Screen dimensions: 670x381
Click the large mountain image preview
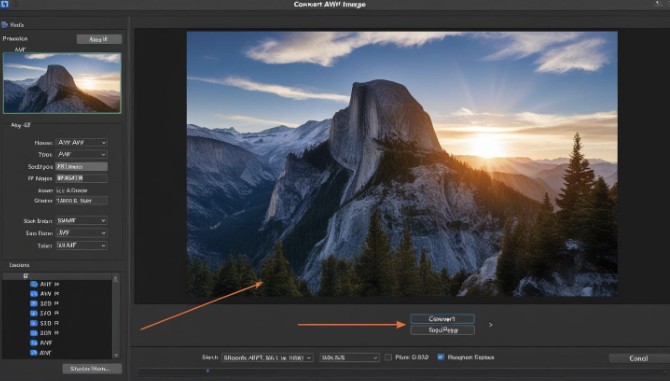[x=402, y=164]
